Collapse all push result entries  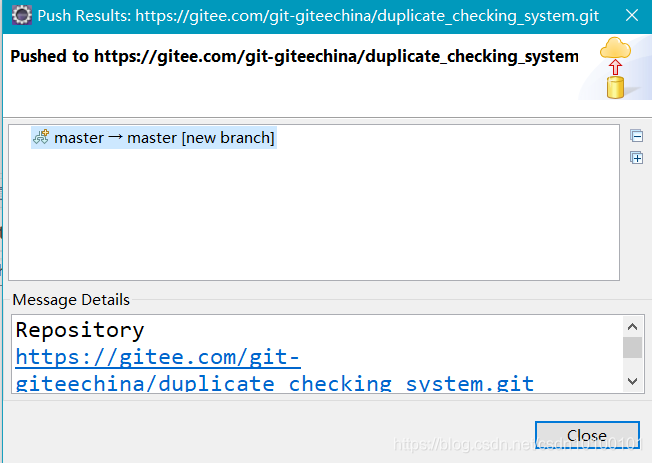pyautogui.click(x=636, y=136)
